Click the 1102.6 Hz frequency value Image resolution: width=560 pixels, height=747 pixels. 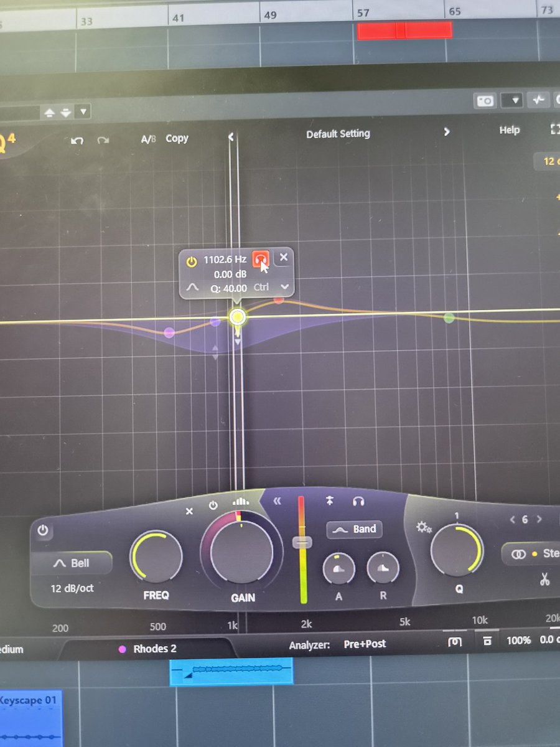pyautogui.click(x=225, y=259)
